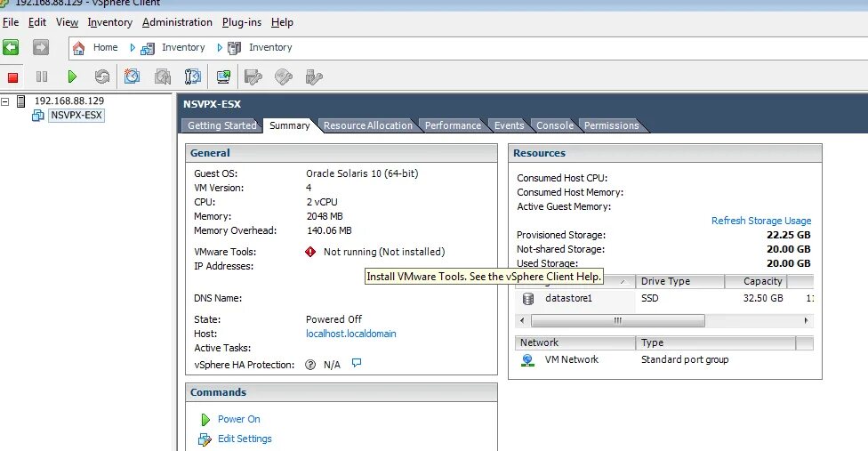This screenshot has width=868, height=451.
Task: Click the VM Network row name
Action: click(571, 359)
